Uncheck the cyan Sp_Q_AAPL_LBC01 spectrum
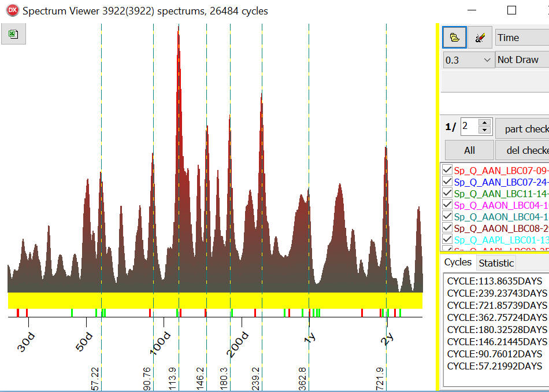Image resolution: width=549 pixels, height=392 pixels. point(447,239)
